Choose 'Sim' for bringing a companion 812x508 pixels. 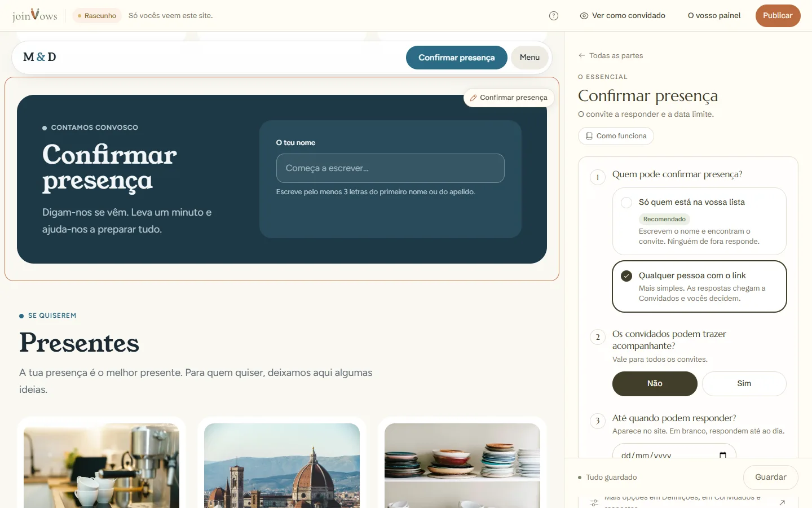point(744,384)
